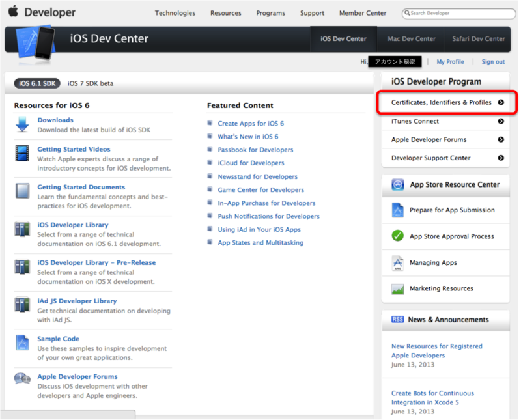521x420 pixels.
Task: Open Prepare for App Submission
Action: (452, 210)
